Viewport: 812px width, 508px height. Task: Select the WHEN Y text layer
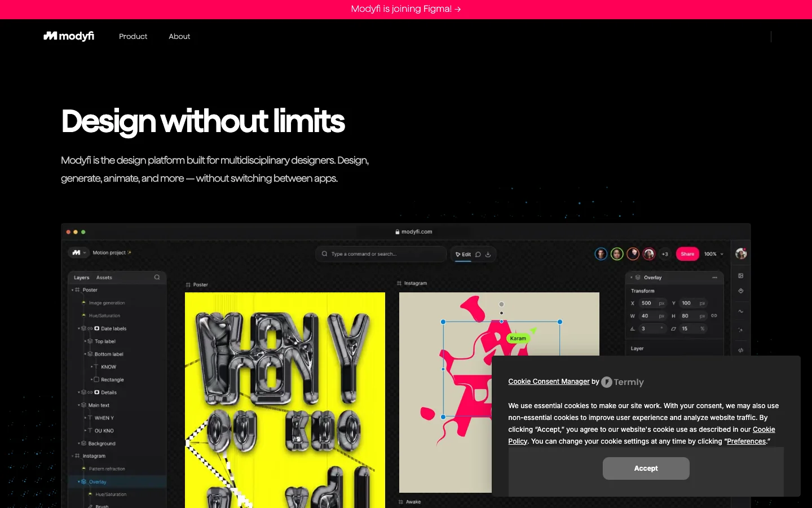(104, 418)
